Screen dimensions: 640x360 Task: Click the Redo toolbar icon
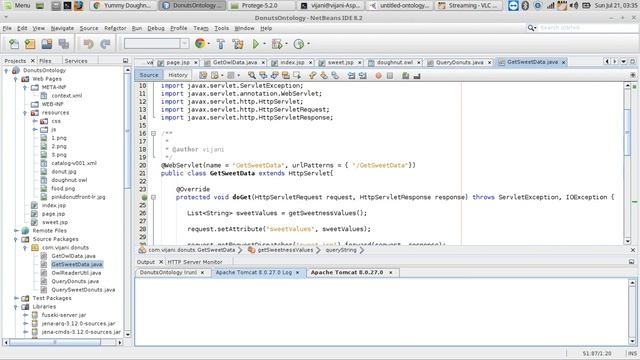click(105, 44)
